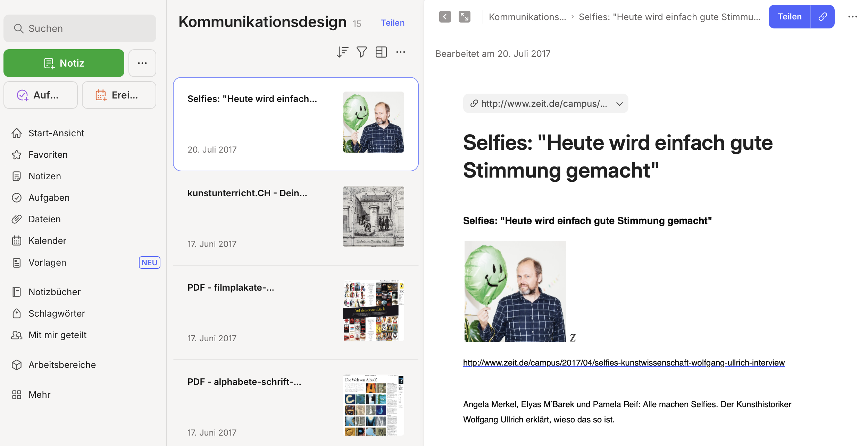868x446 pixels.
Task: Click the copy link icon beside Teilen
Action: (823, 17)
